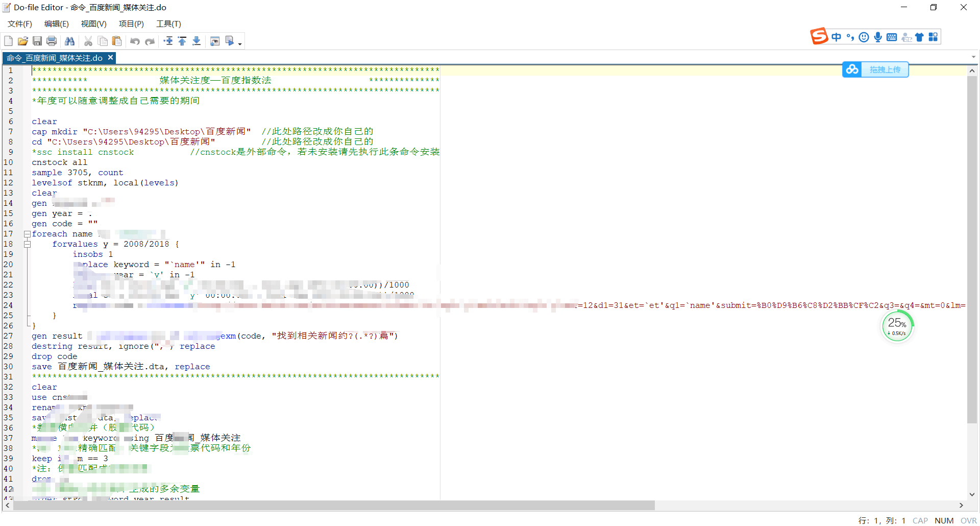
Task: Close the 命令_百度新闻_媒体关注.do tab
Action: pyautogui.click(x=110, y=58)
